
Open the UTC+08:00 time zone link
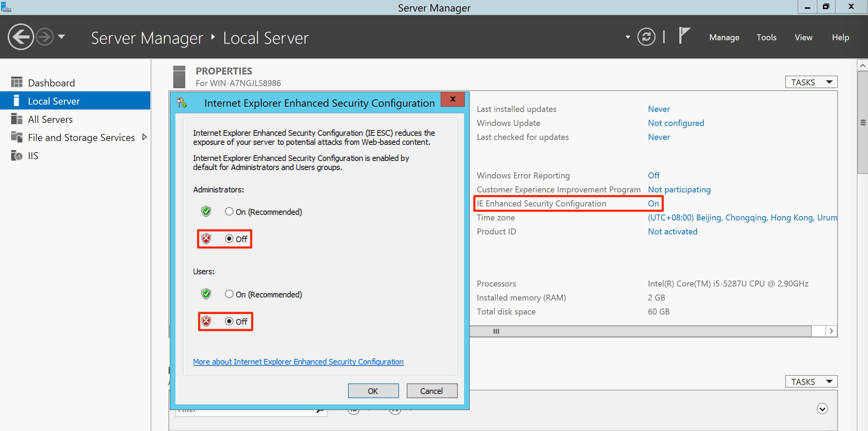(x=742, y=218)
